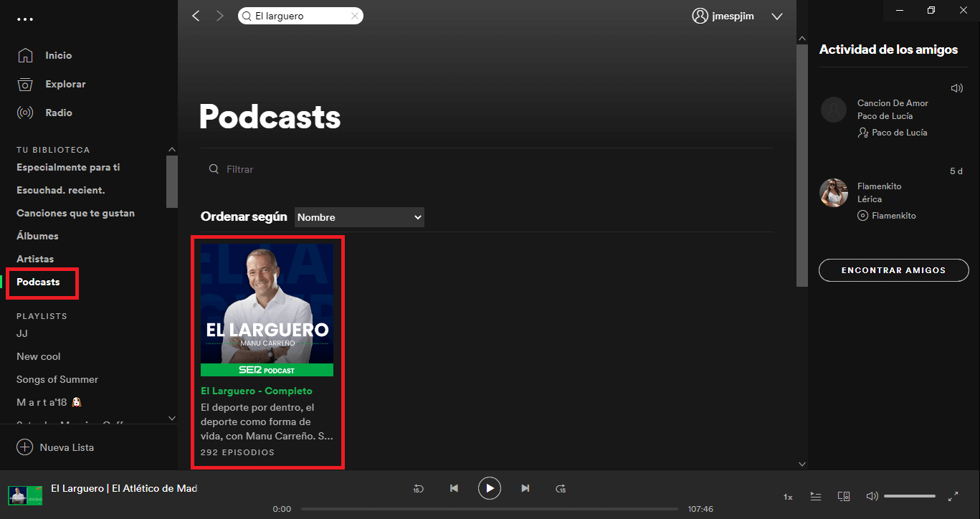Rewind 15 seconds
Image resolution: width=980 pixels, height=519 pixels.
[418, 488]
